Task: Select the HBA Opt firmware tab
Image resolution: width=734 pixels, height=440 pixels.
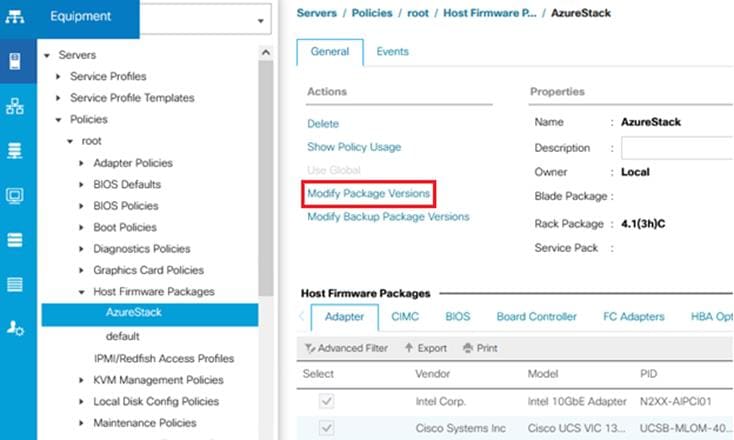Action: [x=712, y=317]
